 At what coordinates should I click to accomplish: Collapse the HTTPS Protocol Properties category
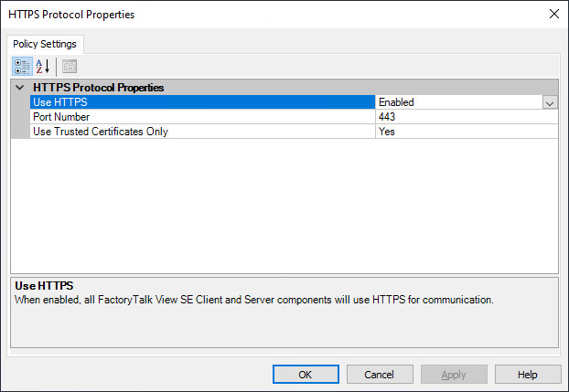pyautogui.click(x=20, y=88)
